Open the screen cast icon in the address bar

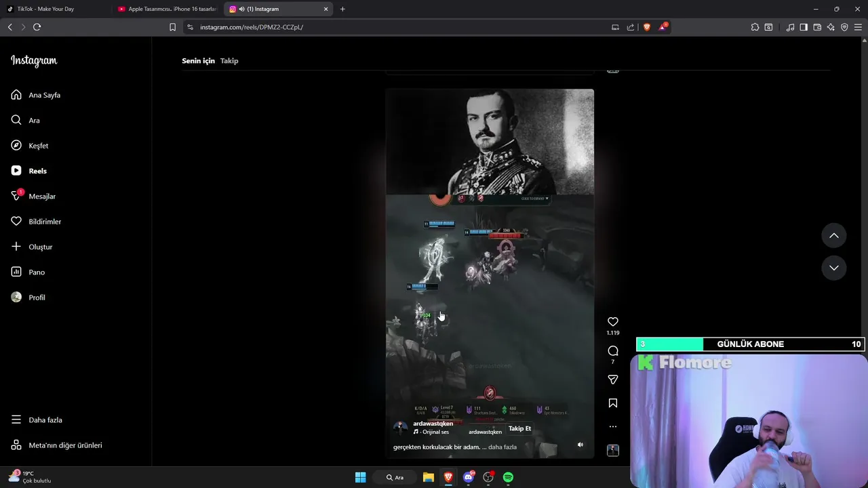(616, 27)
